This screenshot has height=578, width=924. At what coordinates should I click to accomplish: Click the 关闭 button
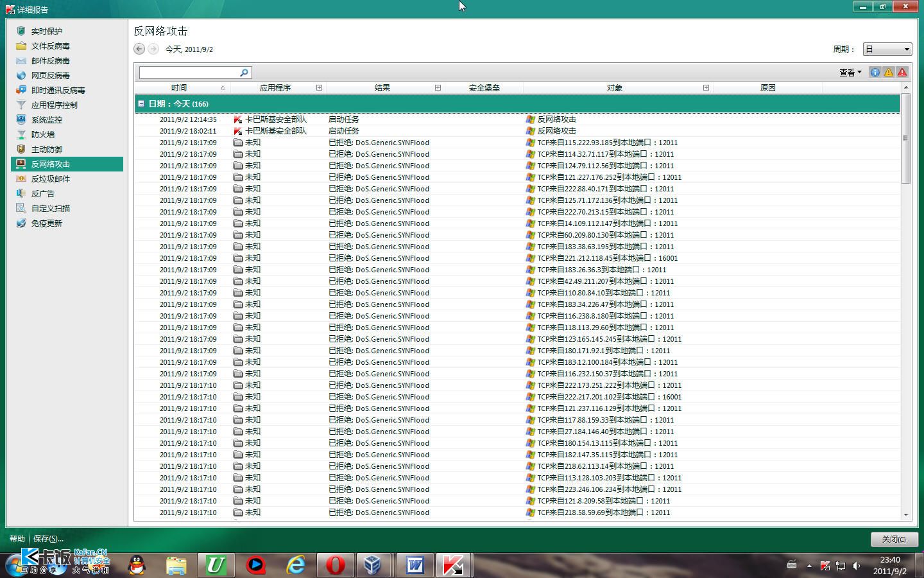coord(894,539)
